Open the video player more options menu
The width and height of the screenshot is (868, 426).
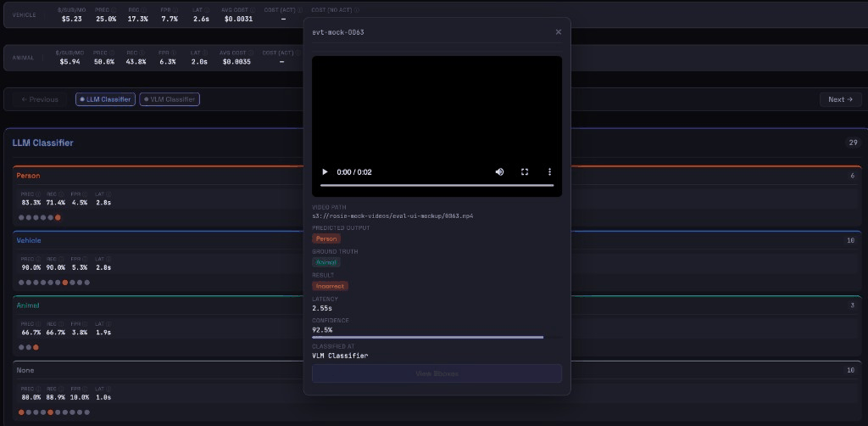pyautogui.click(x=549, y=172)
